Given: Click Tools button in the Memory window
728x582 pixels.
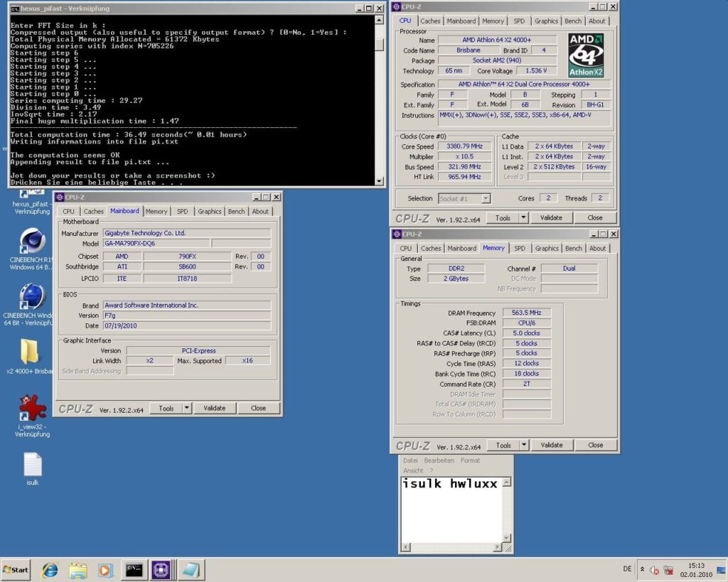Looking at the screenshot, I should [503, 445].
